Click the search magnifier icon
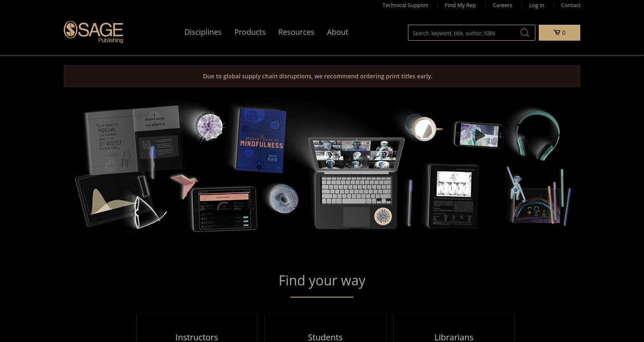 click(525, 33)
